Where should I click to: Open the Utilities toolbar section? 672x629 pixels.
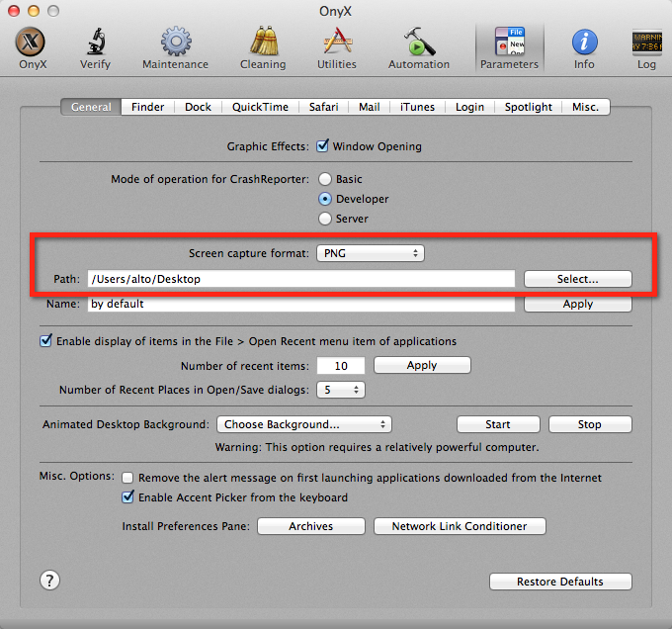coord(337,48)
